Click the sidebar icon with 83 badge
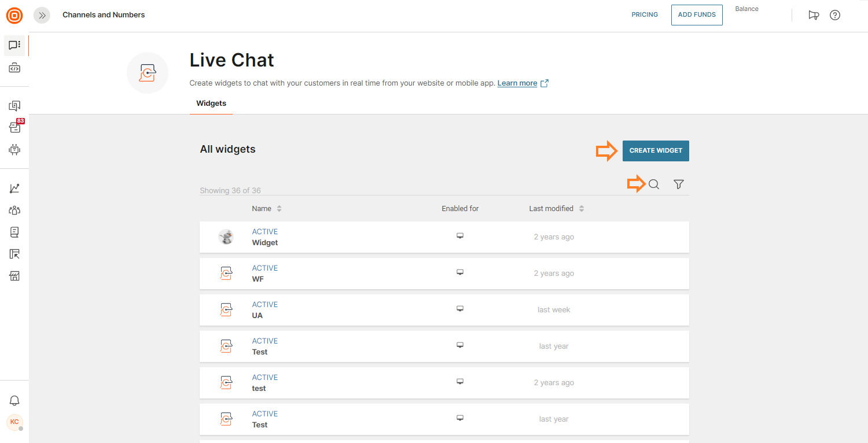 tap(14, 127)
